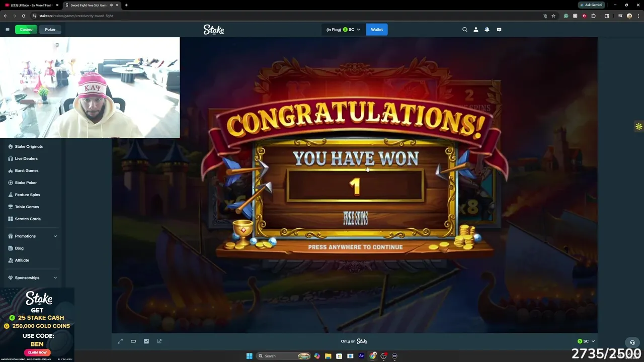This screenshot has height=362, width=644.
Task: Claim the Stake Cash promo
Action: (x=37, y=352)
